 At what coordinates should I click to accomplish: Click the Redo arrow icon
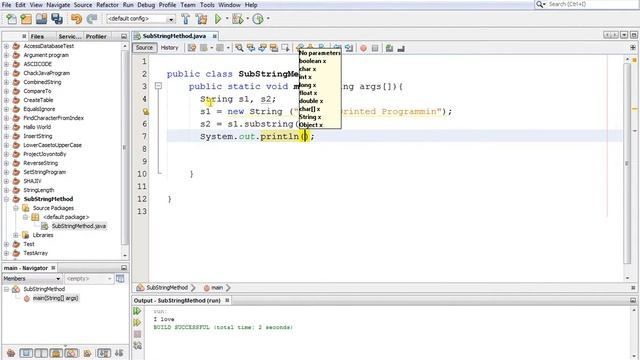(x=92, y=19)
